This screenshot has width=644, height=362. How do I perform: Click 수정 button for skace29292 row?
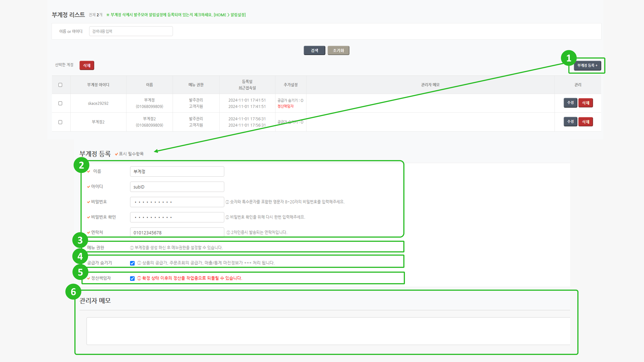(x=570, y=103)
